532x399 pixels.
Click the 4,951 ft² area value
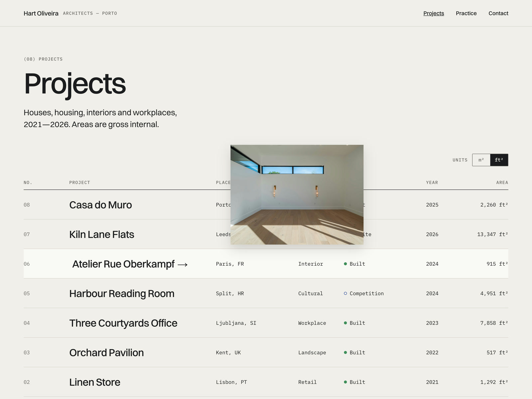(x=494, y=294)
